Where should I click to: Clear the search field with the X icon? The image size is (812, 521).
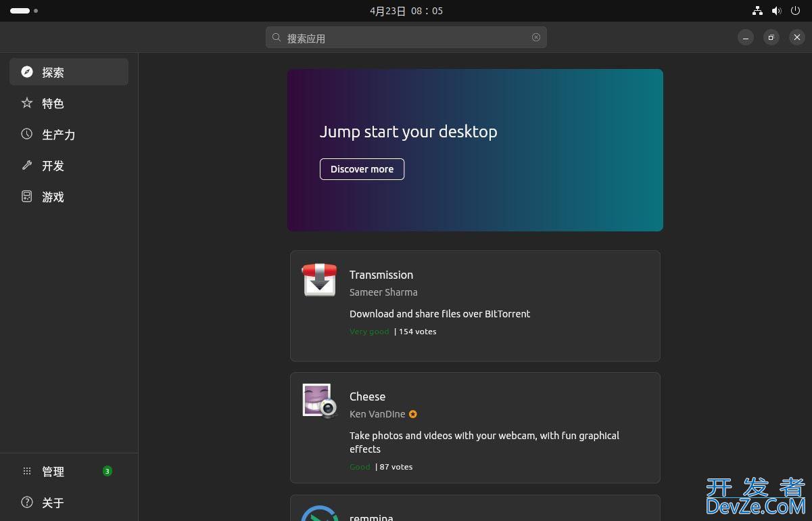coord(536,37)
